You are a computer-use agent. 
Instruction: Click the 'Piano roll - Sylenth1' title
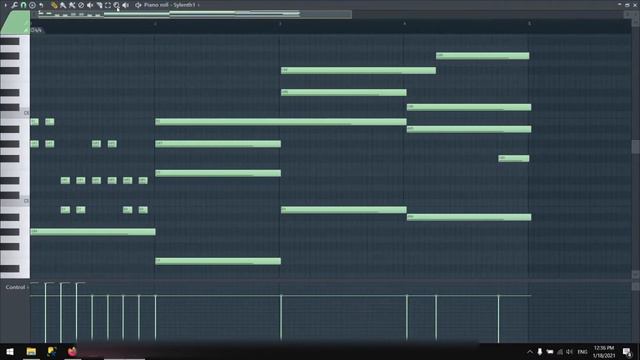point(169,5)
